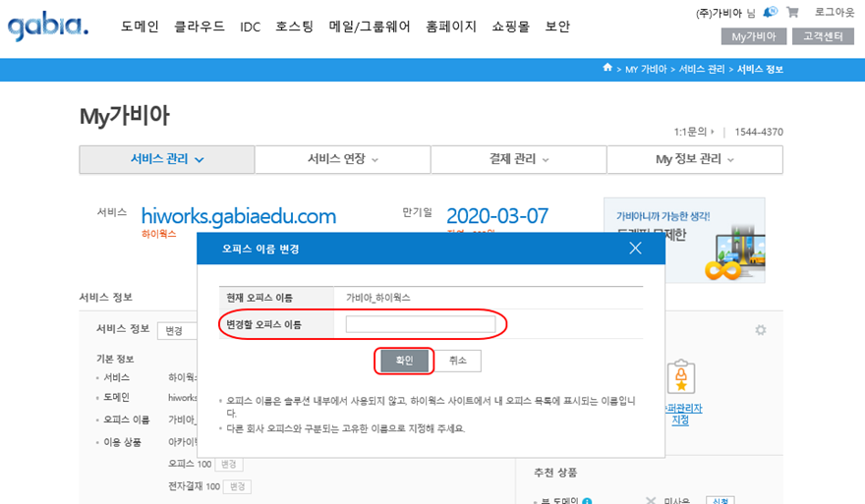Click the home icon in breadcrumb
This screenshot has height=504, width=865.
(607, 67)
